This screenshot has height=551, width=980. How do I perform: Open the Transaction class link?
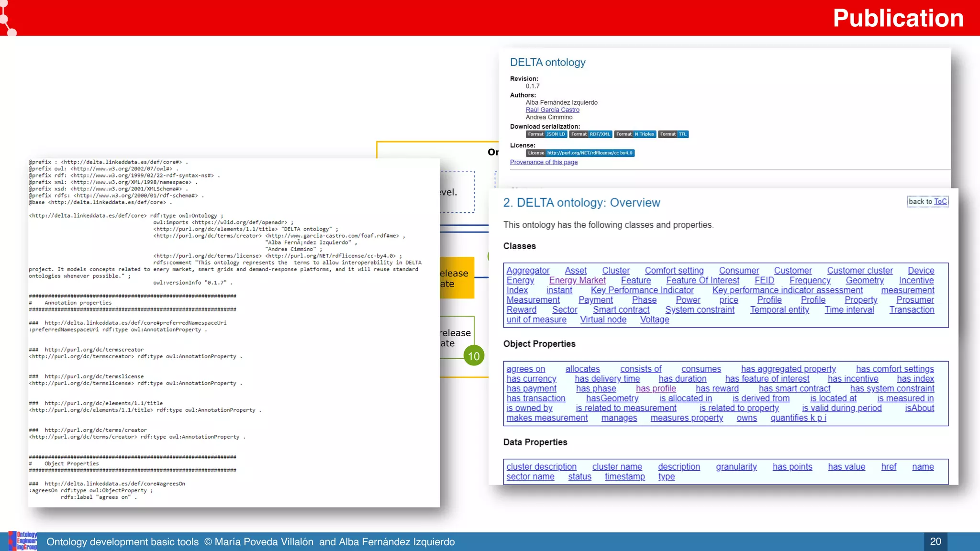(912, 310)
